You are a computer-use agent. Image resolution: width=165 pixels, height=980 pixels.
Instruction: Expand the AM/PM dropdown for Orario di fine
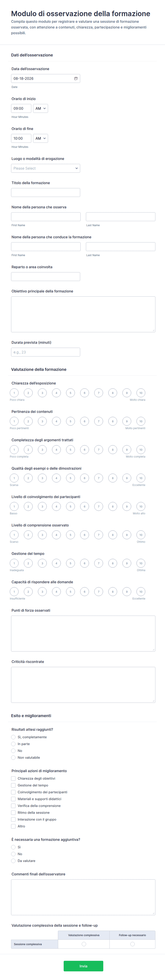[41, 138]
